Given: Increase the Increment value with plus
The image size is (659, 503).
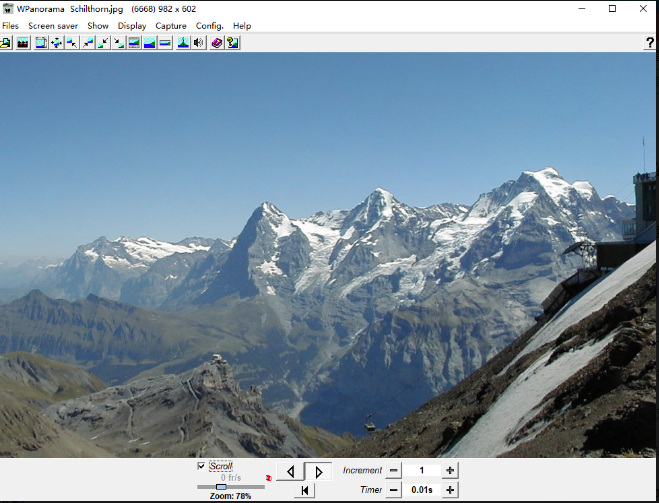Looking at the screenshot, I should [x=450, y=470].
